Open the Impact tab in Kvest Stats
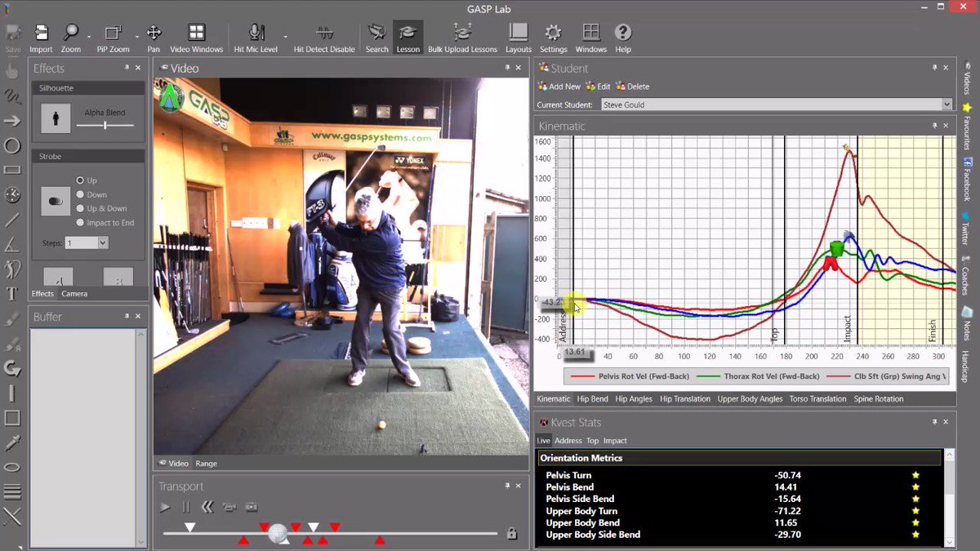The width and height of the screenshot is (980, 551). point(615,441)
